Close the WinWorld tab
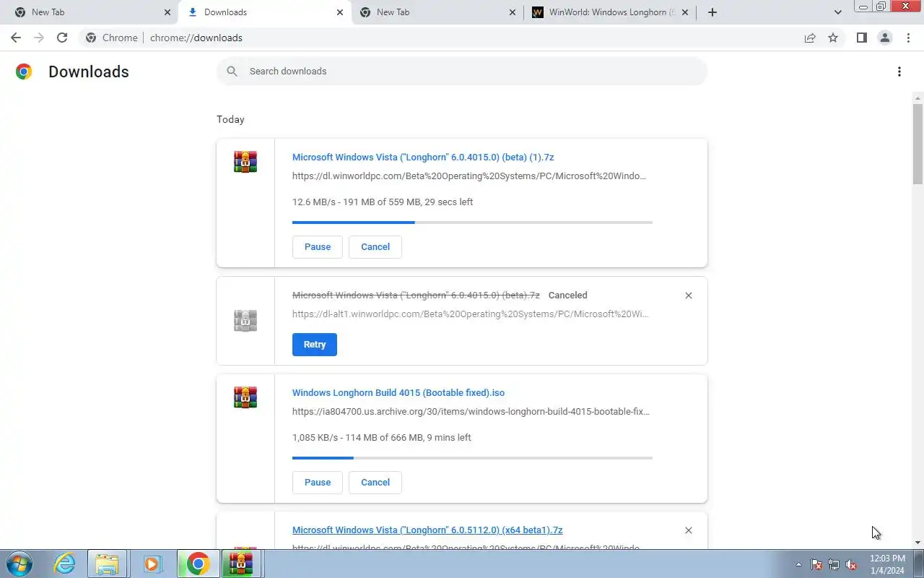The height and width of the screenshot is (578, 924). pos(684,12)
